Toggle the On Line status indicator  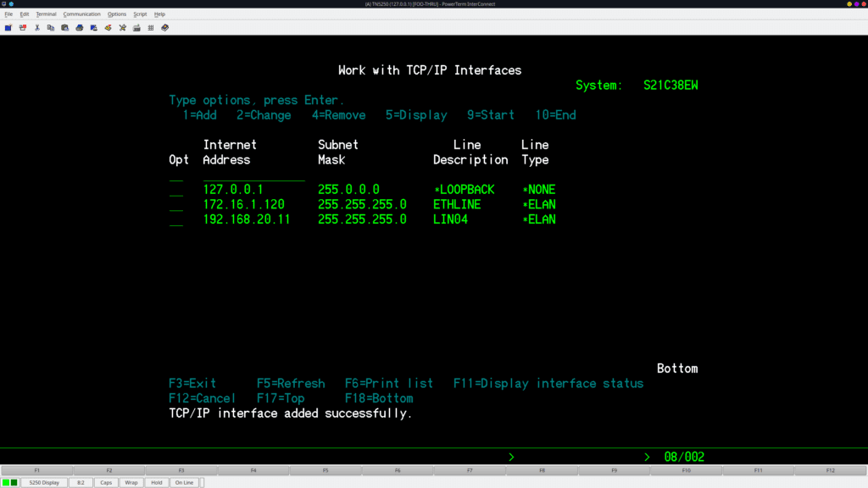pos(184,482)
